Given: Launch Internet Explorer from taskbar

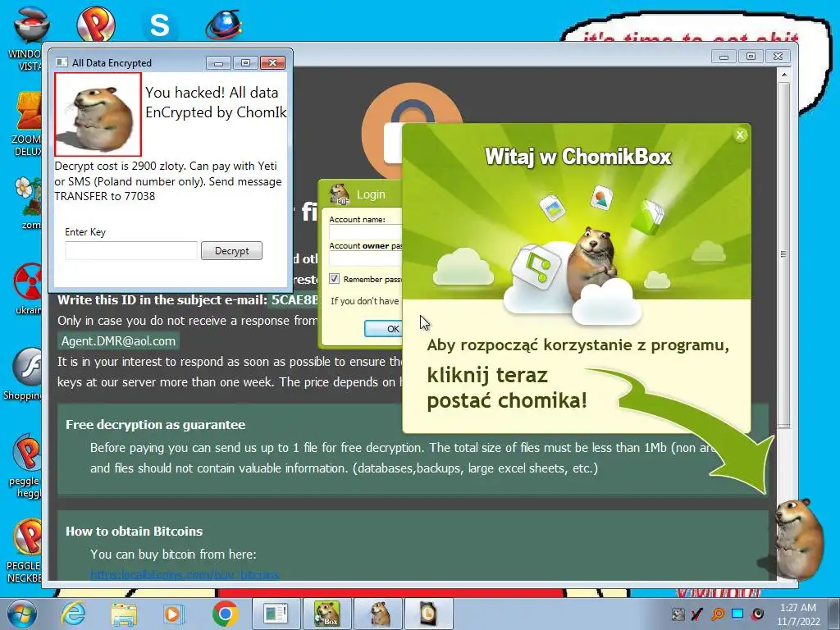Looking at the screenshot, I should [x=73, y=614].
